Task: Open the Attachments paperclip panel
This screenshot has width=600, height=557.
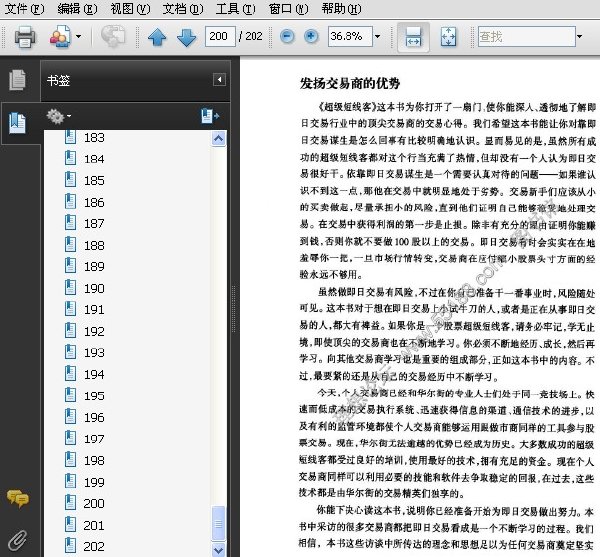Action: point(18,540)
